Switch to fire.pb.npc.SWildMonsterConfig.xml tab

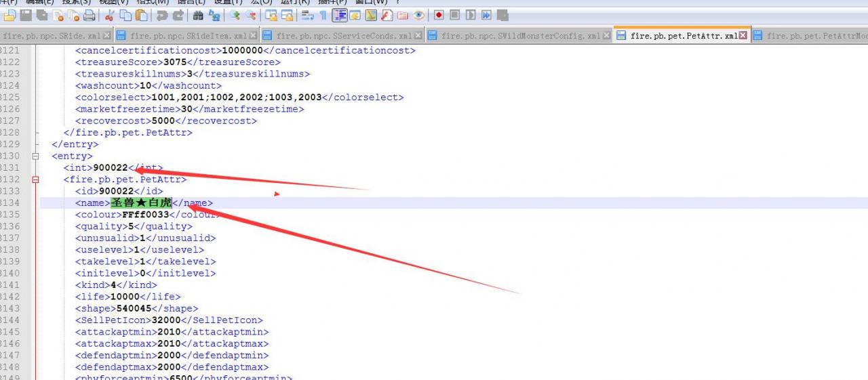[521, 36]
